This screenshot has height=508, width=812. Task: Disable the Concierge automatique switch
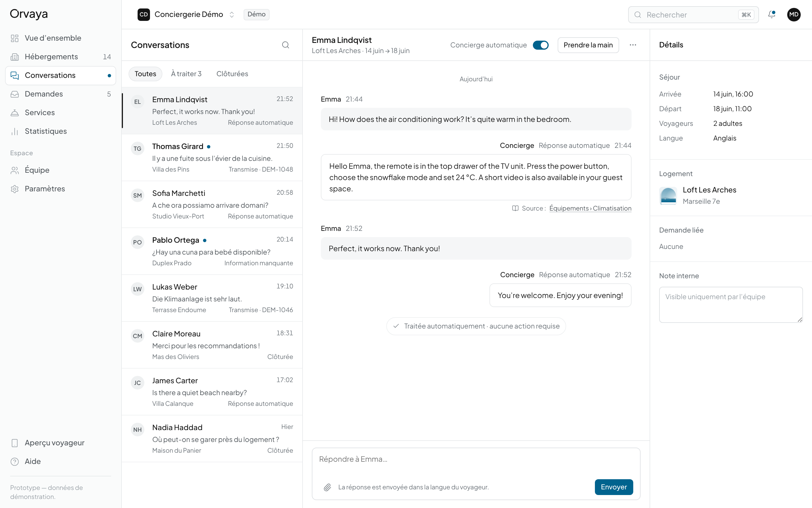coord(540,45)
